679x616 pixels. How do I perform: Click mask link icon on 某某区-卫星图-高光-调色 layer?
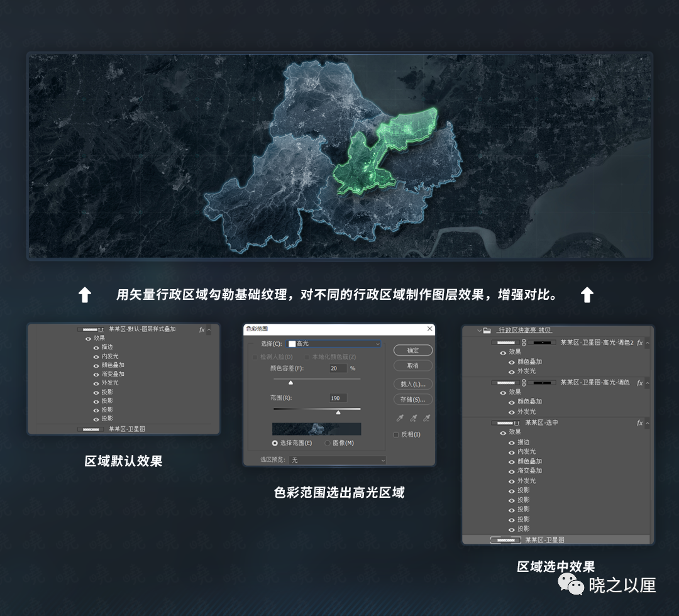point(524,383)
